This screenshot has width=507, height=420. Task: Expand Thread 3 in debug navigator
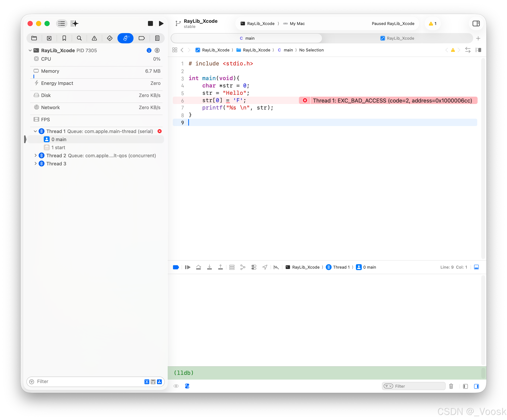coord(35,164)
